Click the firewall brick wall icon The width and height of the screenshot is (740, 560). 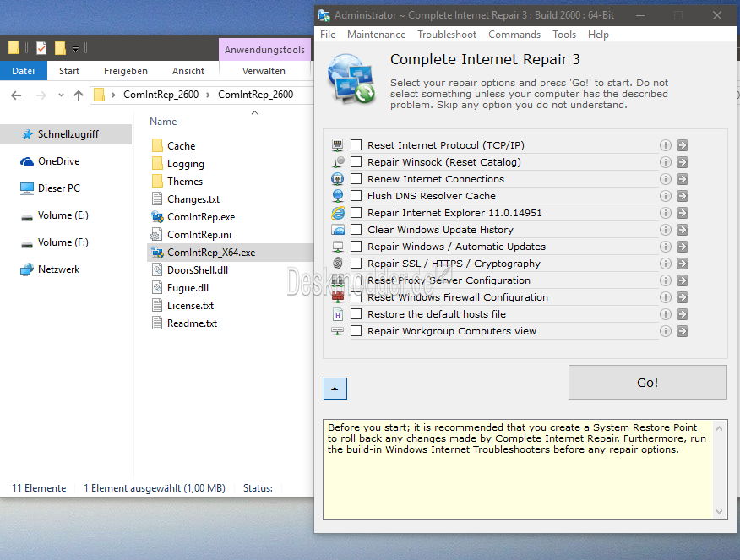click(x=338, y=297)
